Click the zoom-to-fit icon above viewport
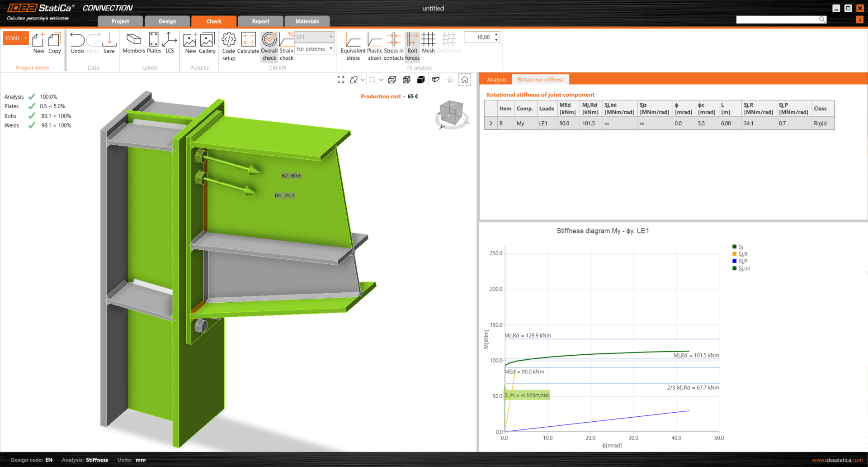 341,80
